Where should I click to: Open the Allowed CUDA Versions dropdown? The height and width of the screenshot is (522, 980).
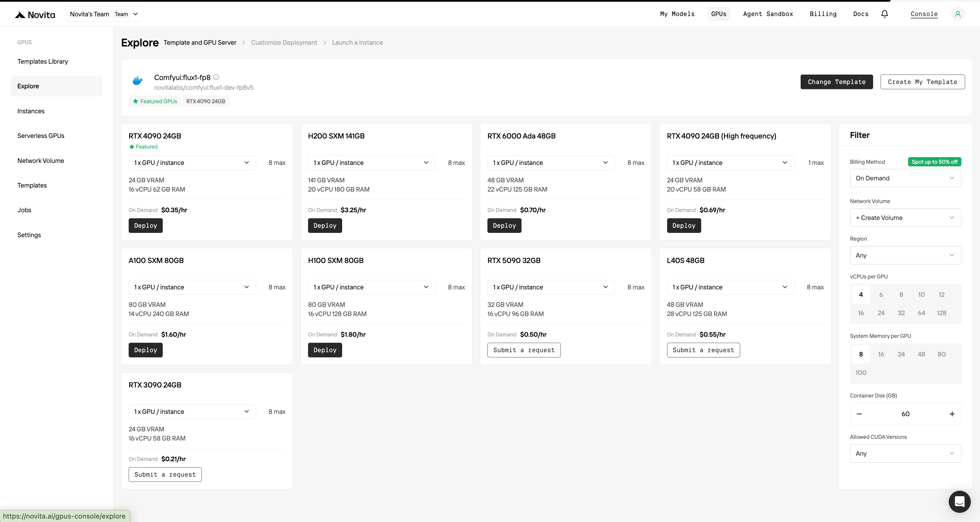(905, 453)
